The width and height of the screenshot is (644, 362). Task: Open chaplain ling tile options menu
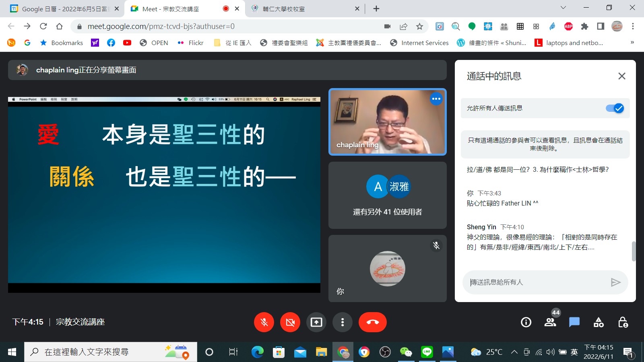(436, 99)
